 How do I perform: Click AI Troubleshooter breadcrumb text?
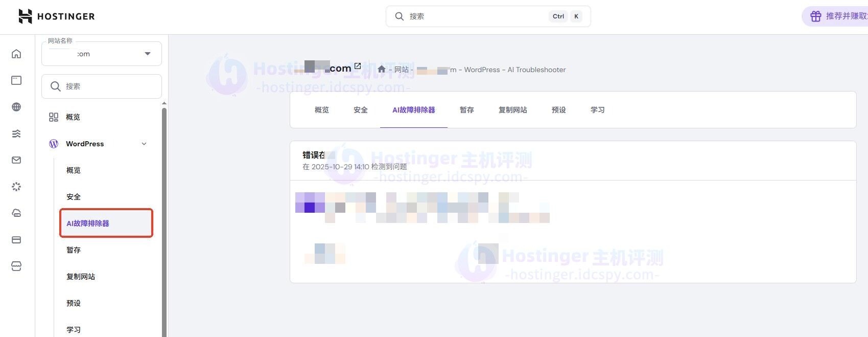click(x=536, y=70)
